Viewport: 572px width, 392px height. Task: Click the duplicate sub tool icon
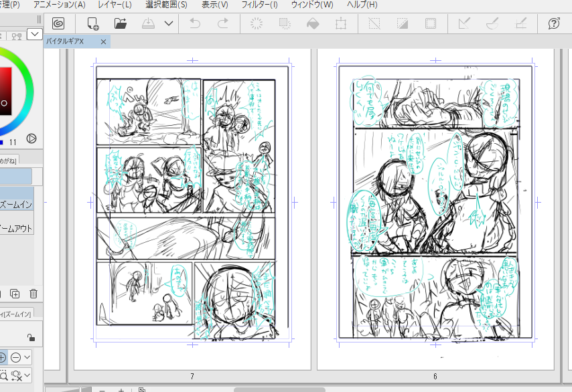pyautogui.click(x=15, y=294)
